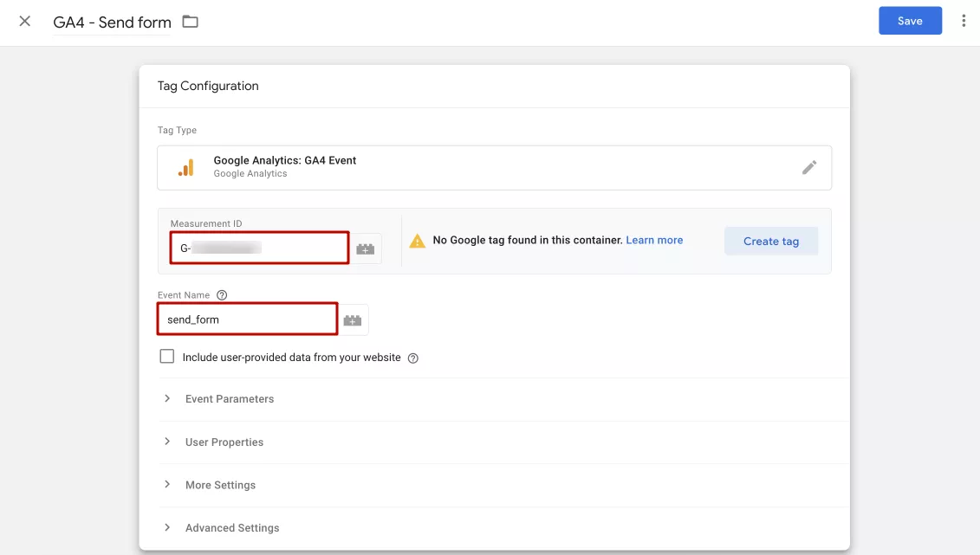The height and width of the screenshot is (555, 980).
Task: Open help for user-provided data option
Action: click(413, 358)
